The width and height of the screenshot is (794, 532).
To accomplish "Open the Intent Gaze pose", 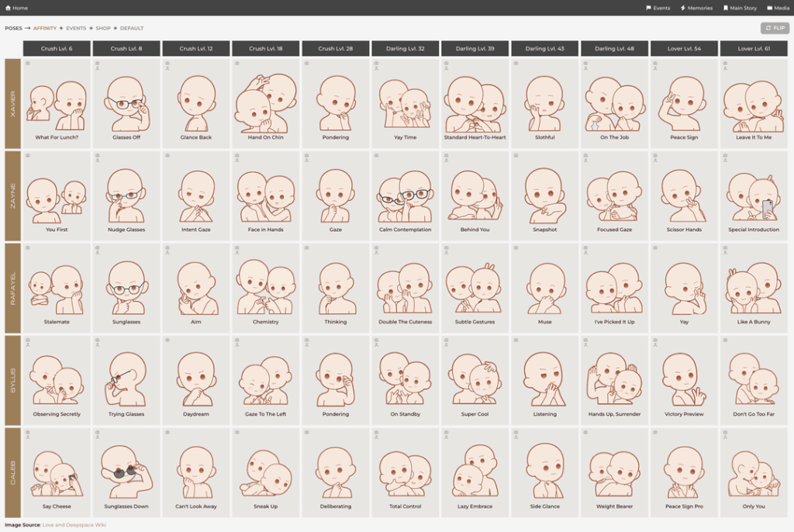I will tap(196, 195).
